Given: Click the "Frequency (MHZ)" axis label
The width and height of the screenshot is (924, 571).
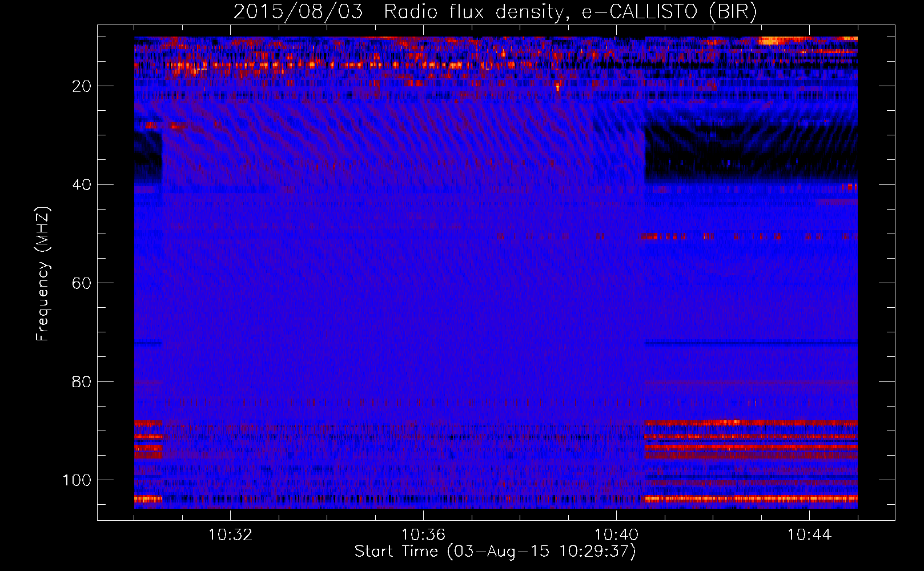Looking at the screenshot, I should (43, 274).
